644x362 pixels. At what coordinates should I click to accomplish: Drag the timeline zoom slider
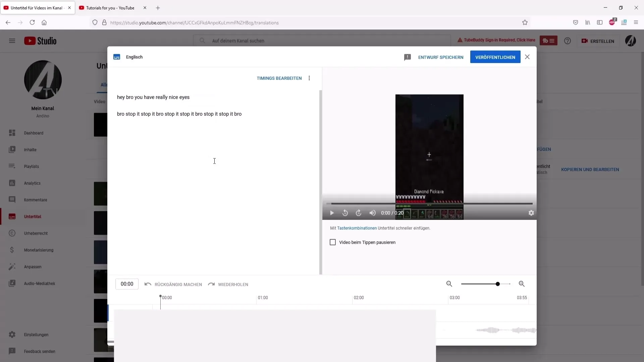pos(498,284)
